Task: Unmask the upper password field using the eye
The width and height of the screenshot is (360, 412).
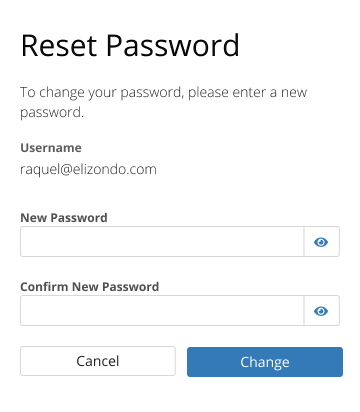Action: tap(322, 242)
